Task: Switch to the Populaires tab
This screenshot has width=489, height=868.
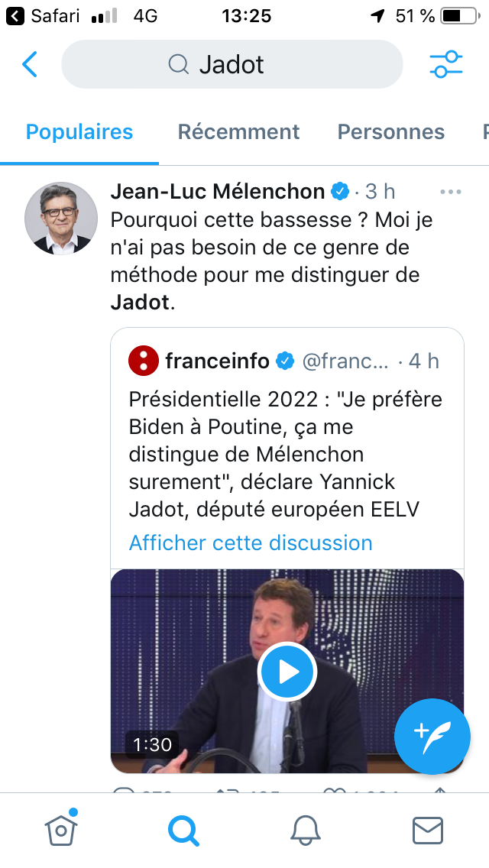Action: [79, 131]
